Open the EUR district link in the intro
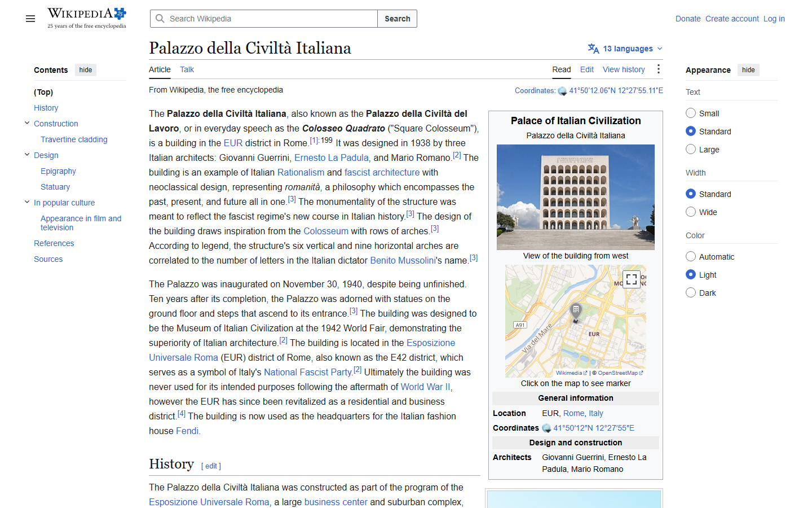Image resolution: width=812 pixels, height=508 pixels. click(233, 143)
